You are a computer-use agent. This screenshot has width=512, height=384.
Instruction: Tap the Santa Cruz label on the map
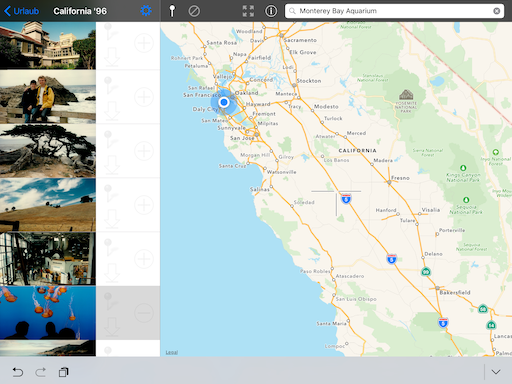[232, 166]
